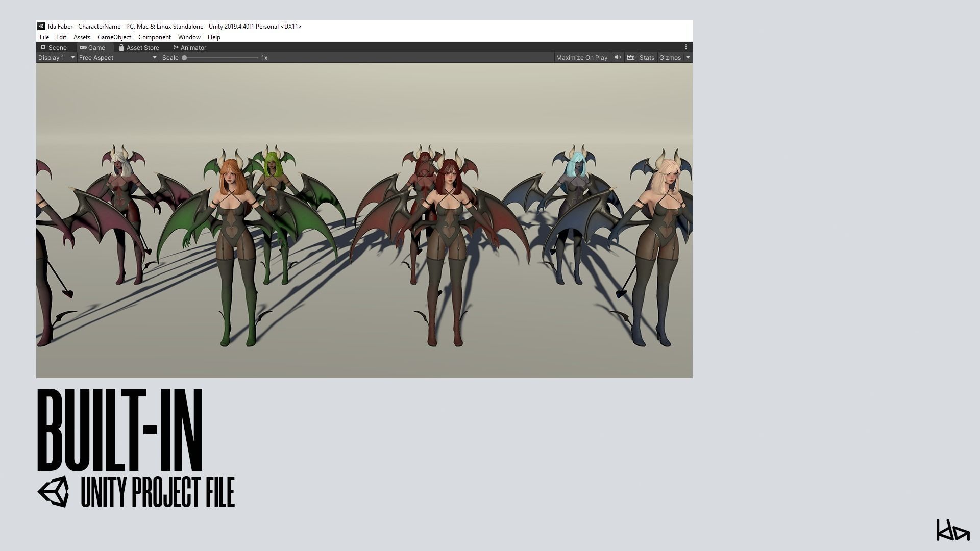Open the Assets menu
Viewport: 980px width, 551px height.
point(82,37)
